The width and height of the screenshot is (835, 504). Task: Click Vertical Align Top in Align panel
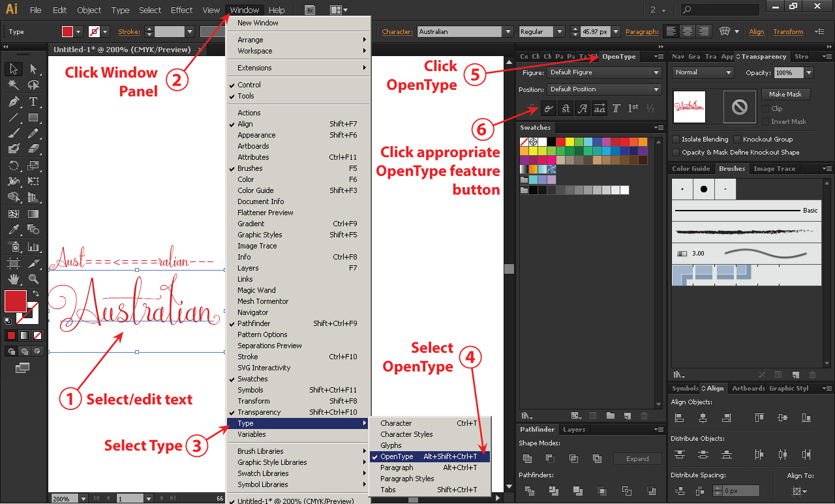(x=759, y=418)
